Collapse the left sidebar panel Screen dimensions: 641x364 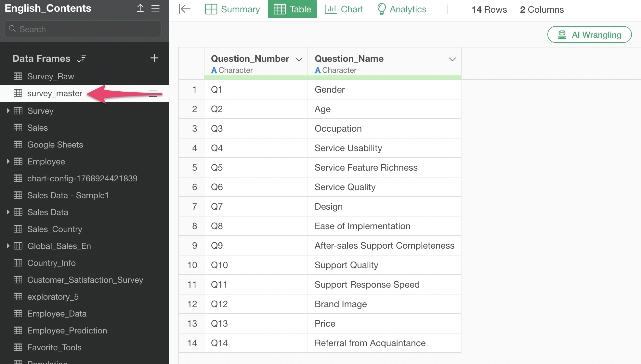pyautogui.click(x=185, y=9)
